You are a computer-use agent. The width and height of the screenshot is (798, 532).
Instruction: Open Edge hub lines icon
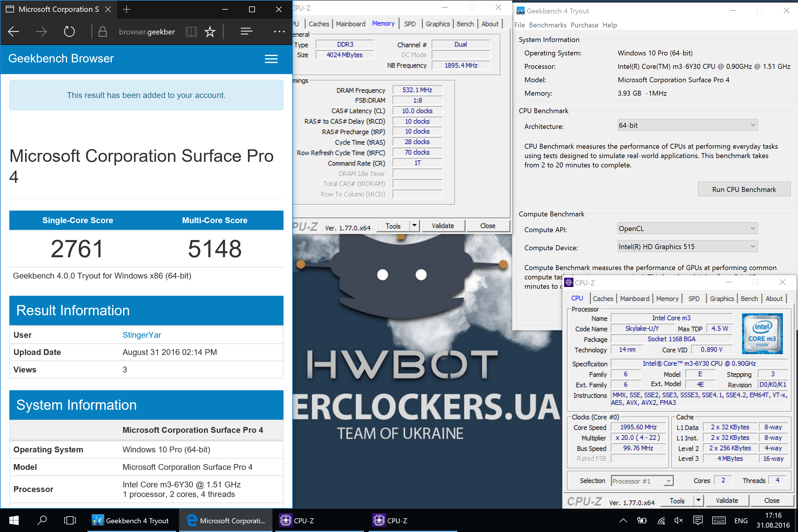[246, 32]
